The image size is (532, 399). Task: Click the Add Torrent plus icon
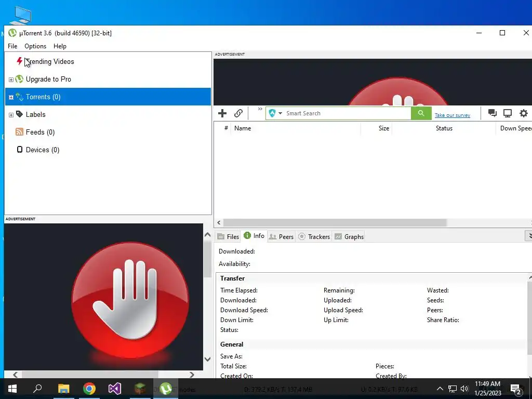click(x=222, y=113)
